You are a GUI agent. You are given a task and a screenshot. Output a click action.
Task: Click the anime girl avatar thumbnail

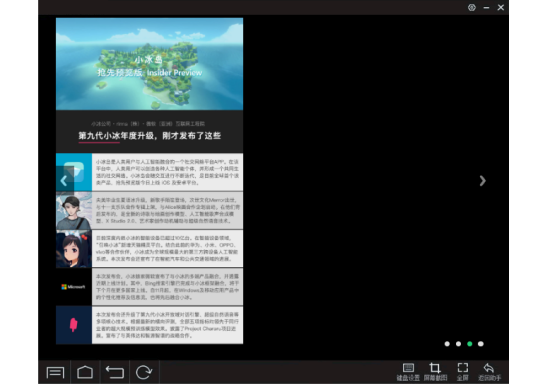(74, 249)
